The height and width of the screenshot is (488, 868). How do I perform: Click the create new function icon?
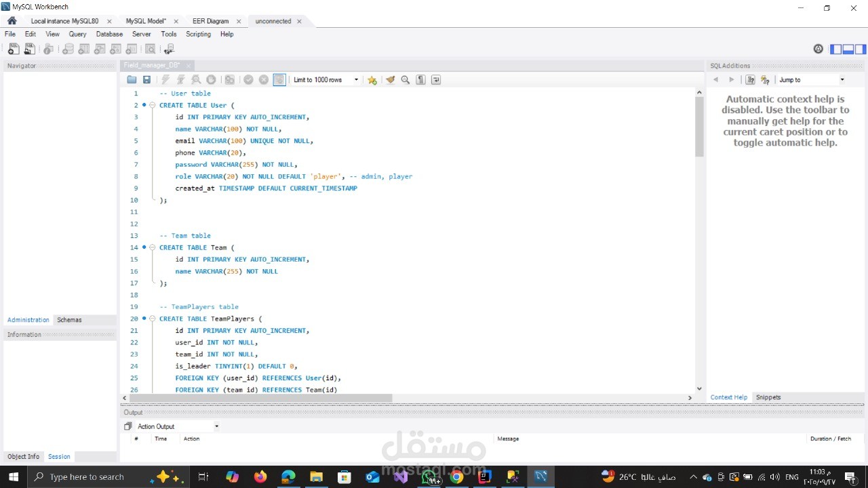pos(131,49)
